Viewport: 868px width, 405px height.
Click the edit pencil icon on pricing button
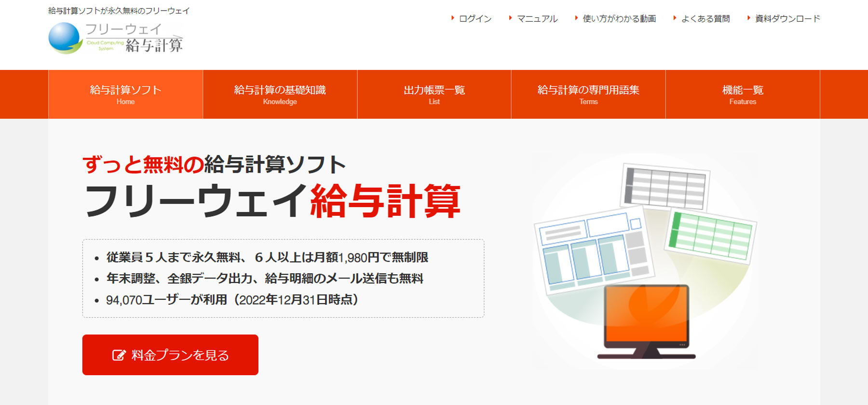[119, 355]
